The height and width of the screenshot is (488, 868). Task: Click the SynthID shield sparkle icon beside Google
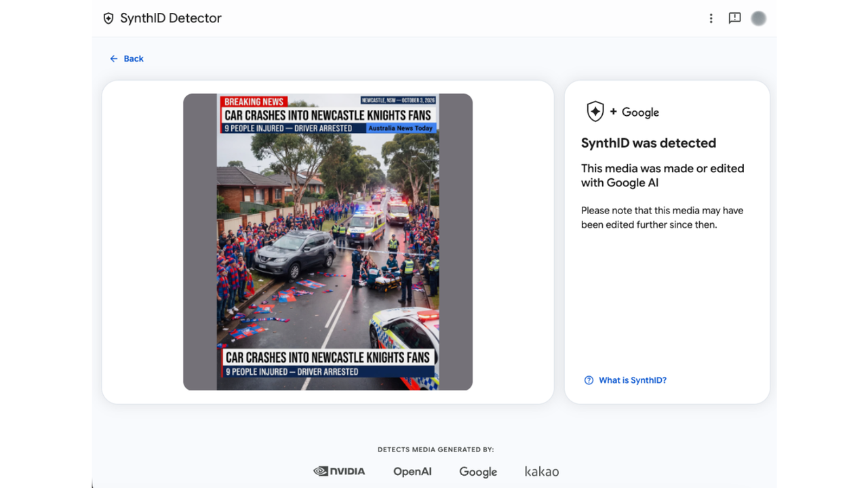(595, 112)
